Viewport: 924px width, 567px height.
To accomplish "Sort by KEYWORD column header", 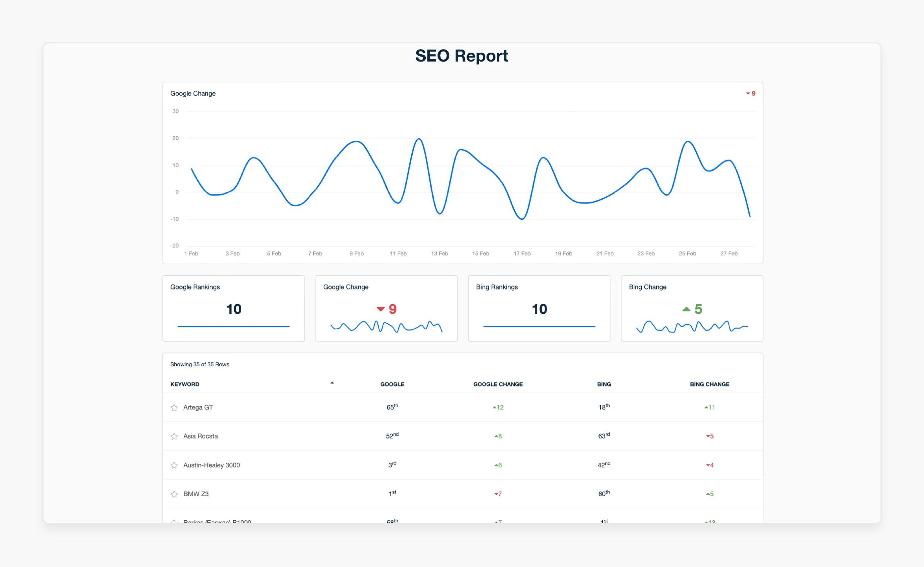I will (185, 384).
